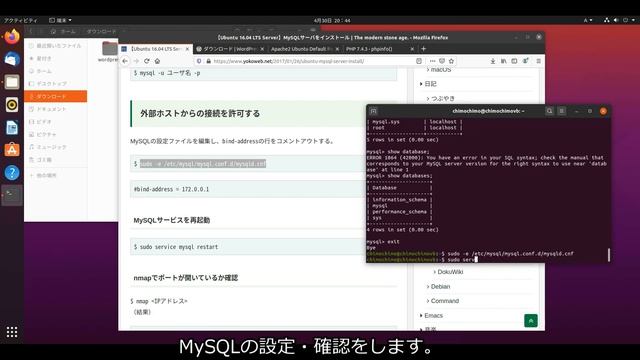The width and height of the screenshot is (640, 360).
Task: Click Firefox back navigation arrow
Action: pyautogui.click(x=125, y=61)
